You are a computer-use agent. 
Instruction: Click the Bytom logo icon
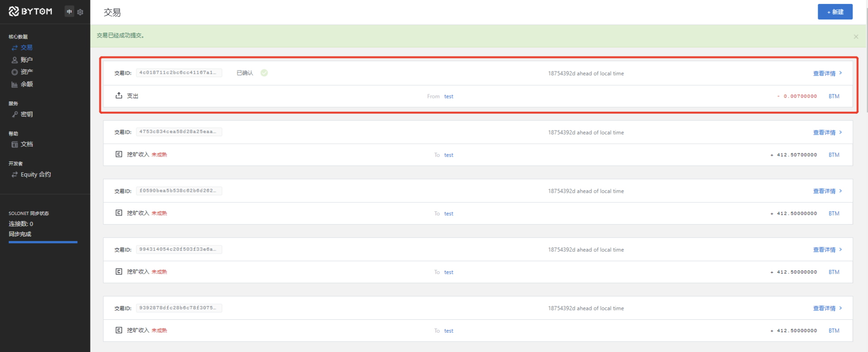pyautogui.click(x=14, y=11)
